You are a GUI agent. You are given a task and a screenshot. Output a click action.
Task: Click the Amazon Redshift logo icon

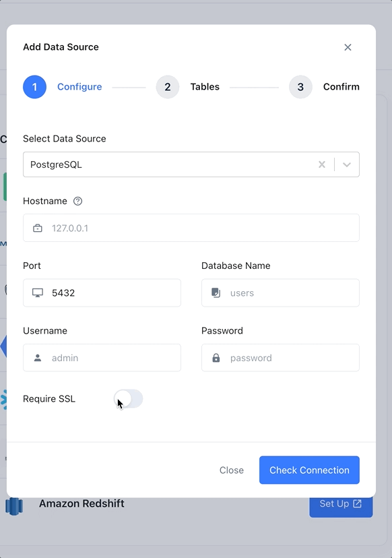(14, 506)
